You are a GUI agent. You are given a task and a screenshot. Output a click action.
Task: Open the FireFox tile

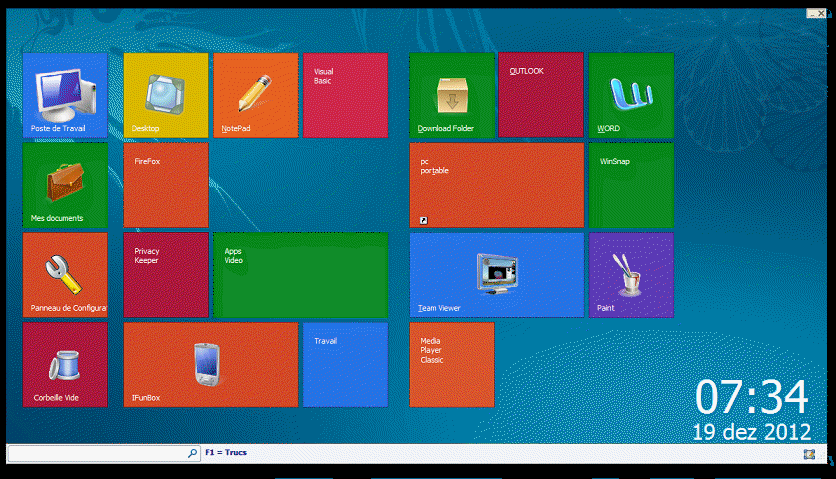tap(166, 185)
